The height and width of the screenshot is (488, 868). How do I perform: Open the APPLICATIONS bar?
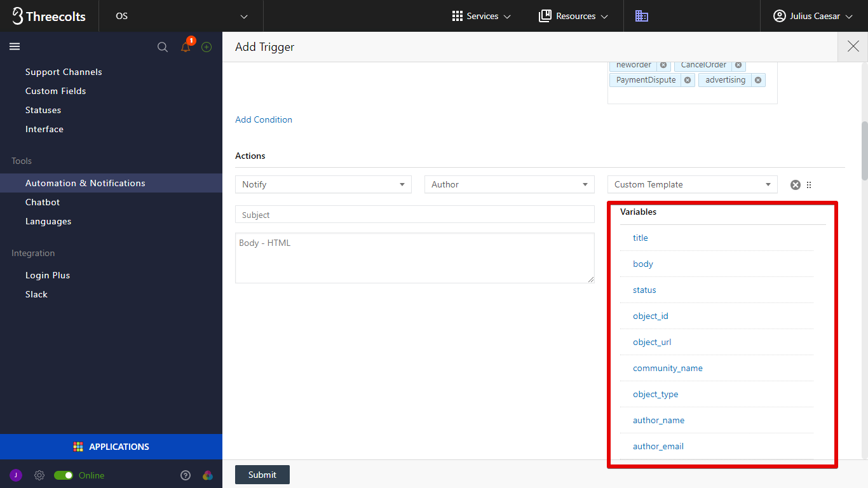tap(111, 447)
